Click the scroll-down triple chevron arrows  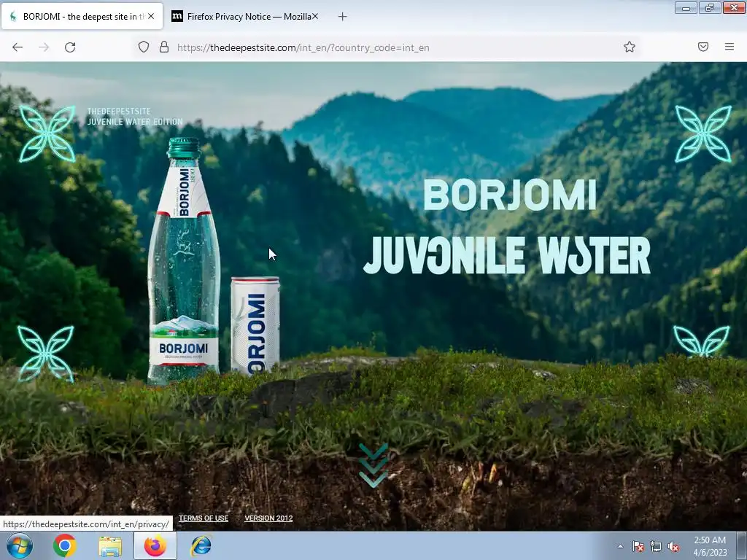pyautogui.click(x=373, y=466)
